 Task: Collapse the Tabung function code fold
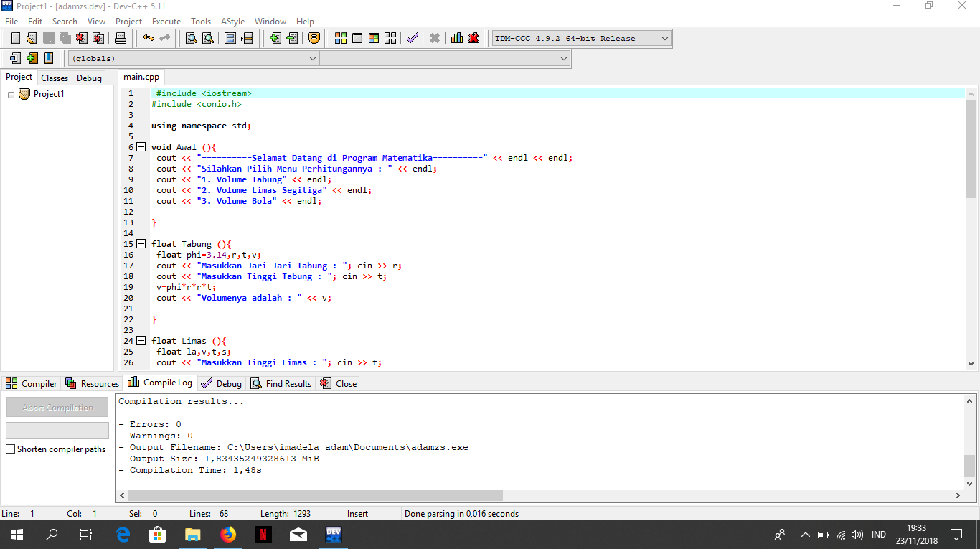tap(141, 243)
